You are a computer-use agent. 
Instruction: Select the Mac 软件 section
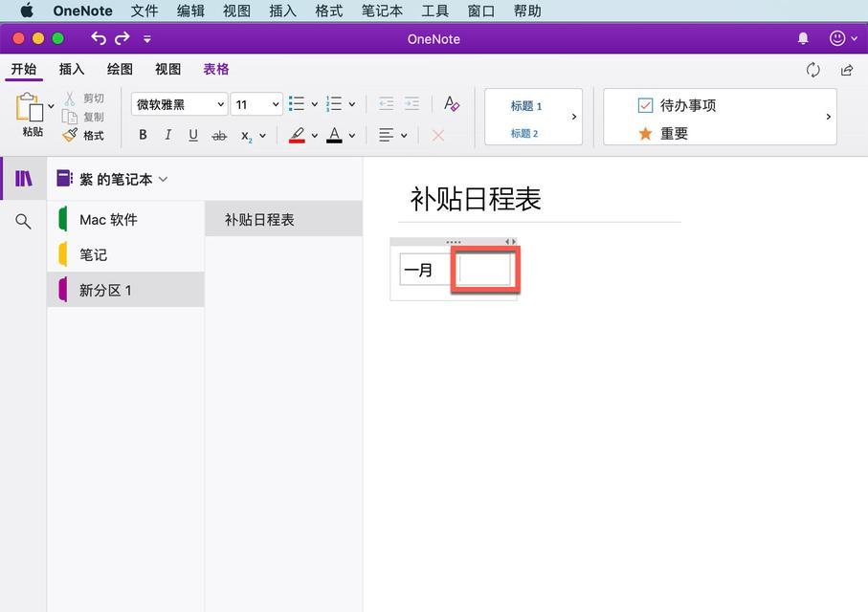pyautogui.click(x=125, y=219)
